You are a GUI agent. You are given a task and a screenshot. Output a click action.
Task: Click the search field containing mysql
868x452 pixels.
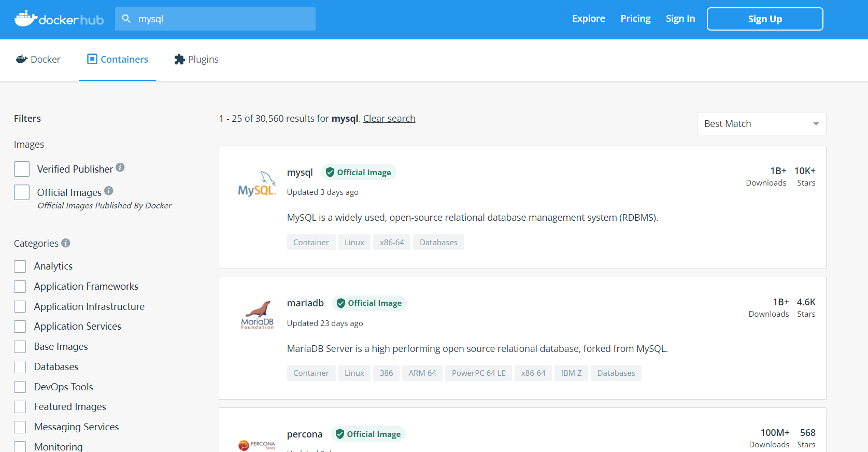click(x=215, y=19)
